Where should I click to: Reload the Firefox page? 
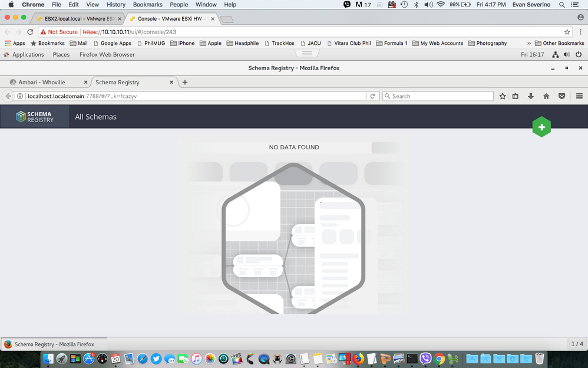coord(372,96)
